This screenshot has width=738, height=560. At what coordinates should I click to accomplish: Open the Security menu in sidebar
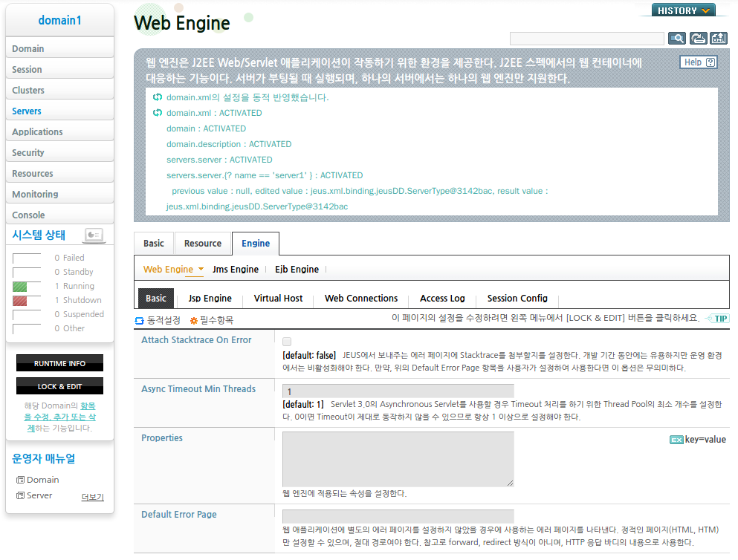(x=59, y=152)
